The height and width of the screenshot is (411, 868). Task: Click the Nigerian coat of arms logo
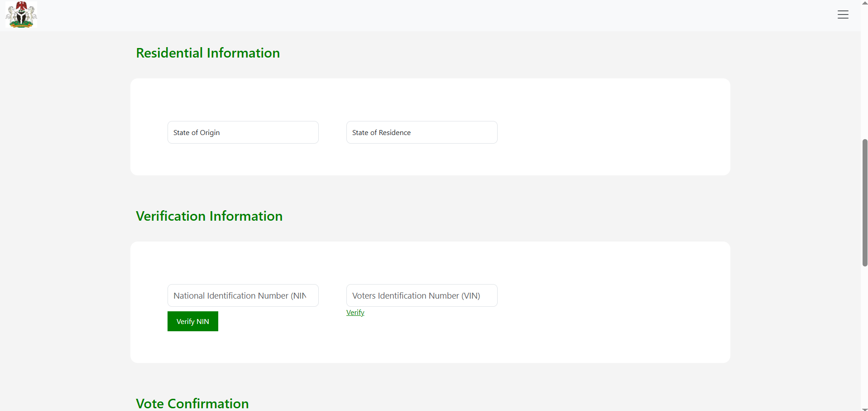pyautogui.click(x=21, y=15)
